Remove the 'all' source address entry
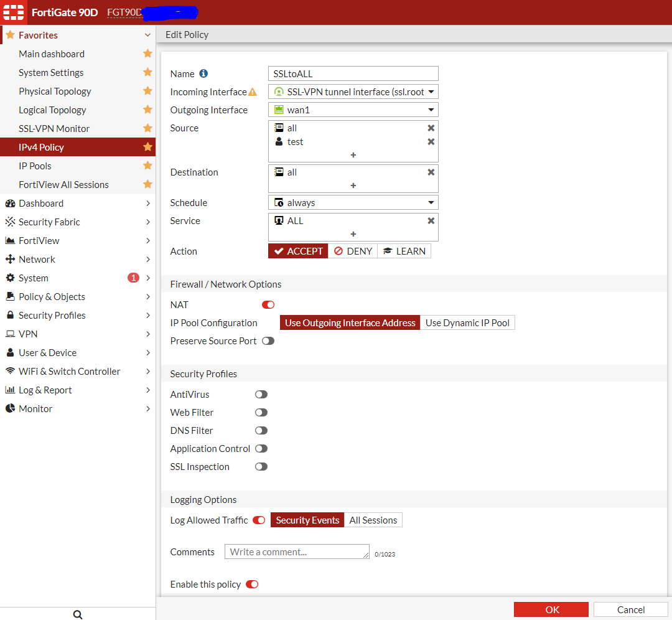 coord(431,128)
